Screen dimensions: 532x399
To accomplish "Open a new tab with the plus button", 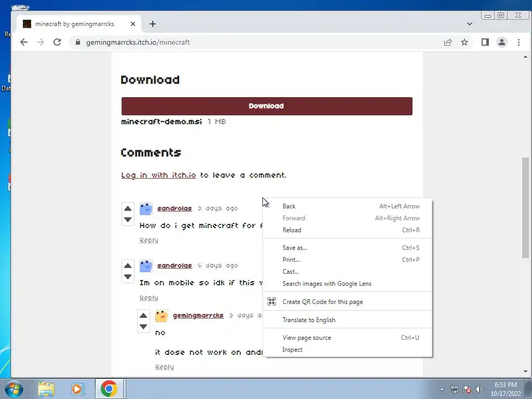I will 153,24.
